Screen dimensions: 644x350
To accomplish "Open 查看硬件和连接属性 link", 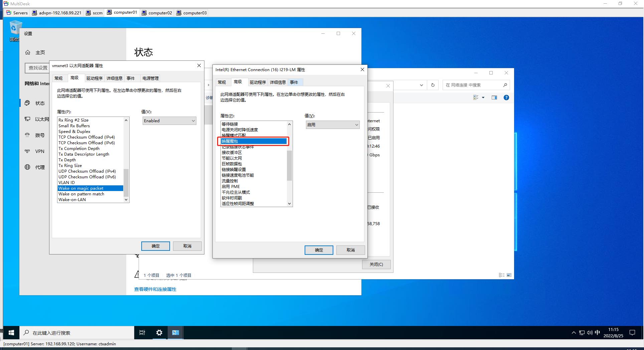I will (x=155, y=289).
